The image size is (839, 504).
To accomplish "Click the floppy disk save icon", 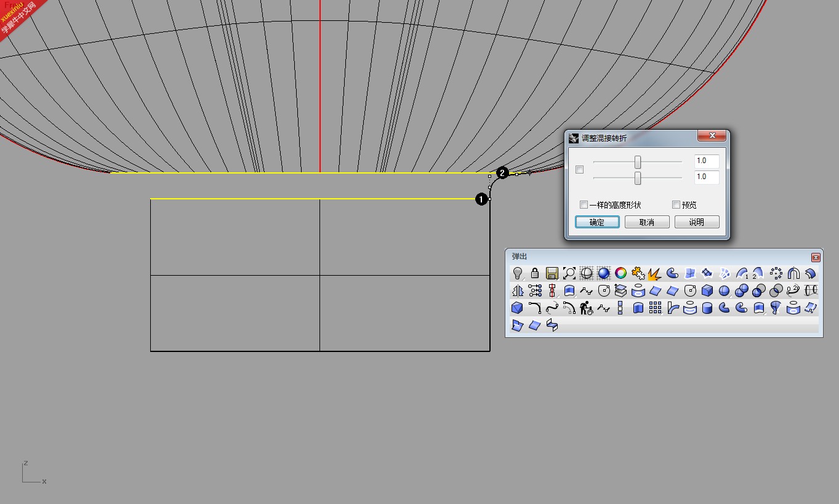I will [x=552, y=273].
